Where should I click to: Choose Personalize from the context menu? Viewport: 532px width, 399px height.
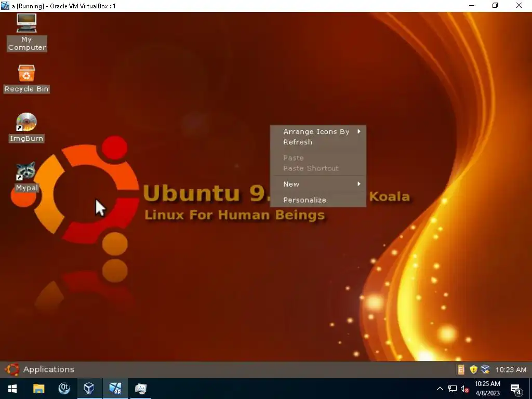318,200
